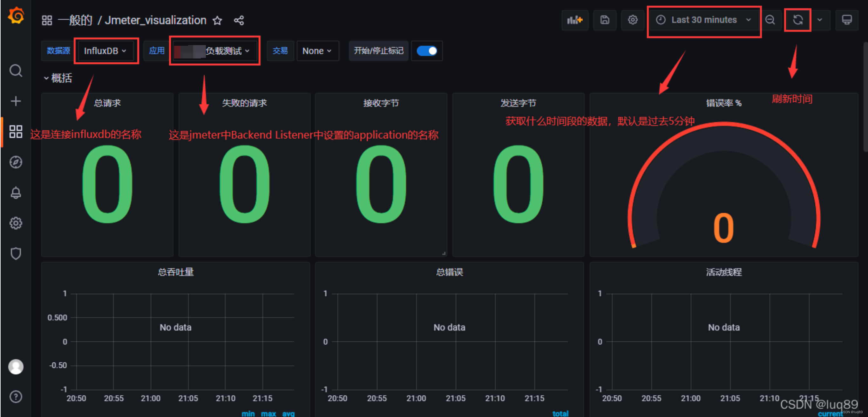This screenshot has height=417, width=868.
Task: Share the Jmeter_visualization dashboard
Action: pyautogui.click(x=239, y=20)
